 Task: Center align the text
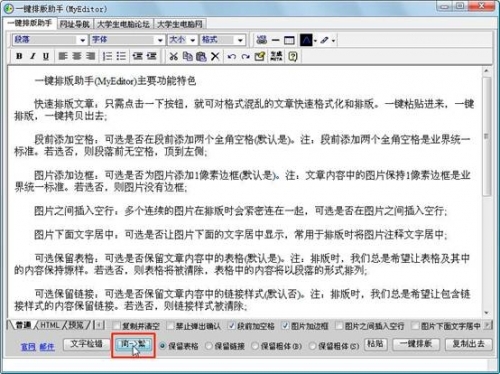coord(77,56)
